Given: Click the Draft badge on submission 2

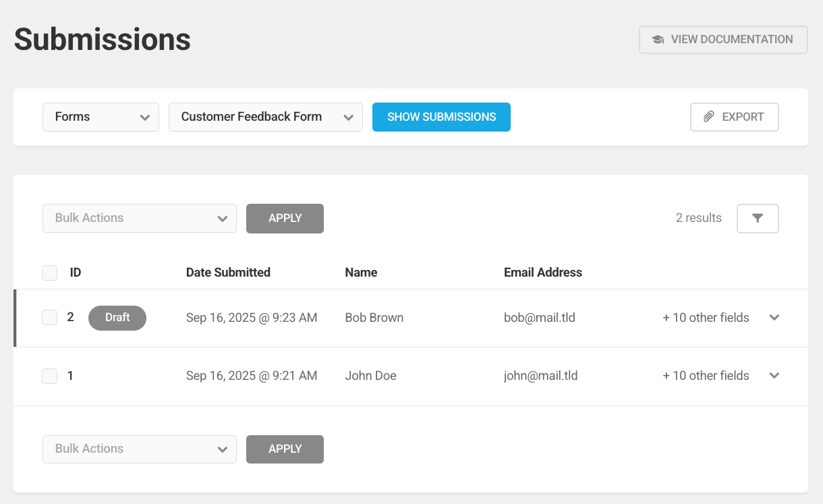Looking at the screenshot, I should click(x=117, y=318).
